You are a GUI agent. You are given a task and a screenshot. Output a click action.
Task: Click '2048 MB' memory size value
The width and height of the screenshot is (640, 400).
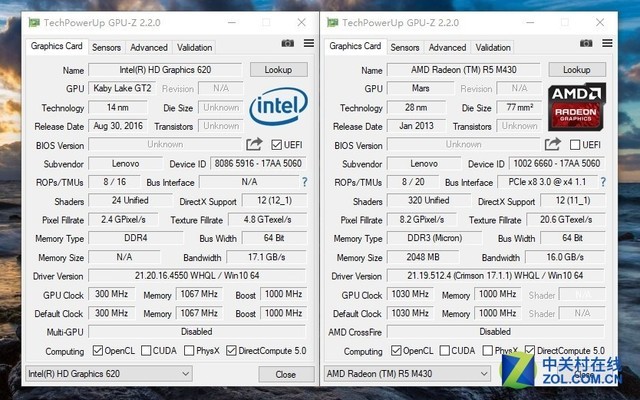click(x=423, y=257)
